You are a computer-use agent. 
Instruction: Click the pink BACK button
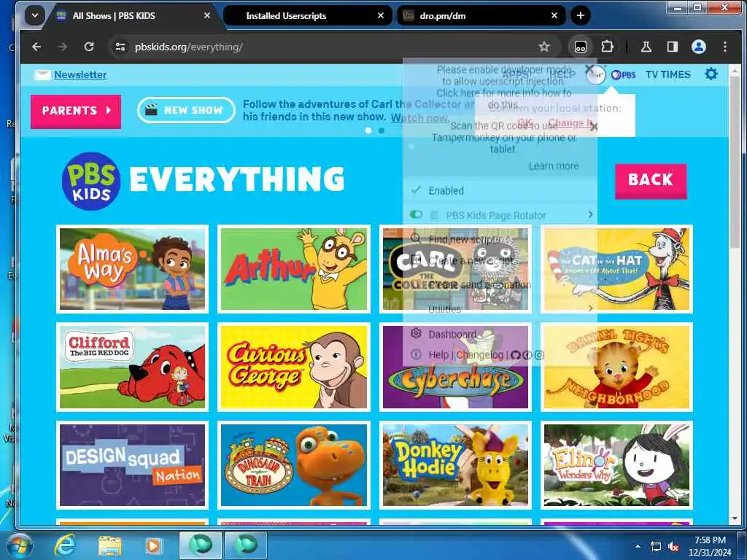(650, 181)
